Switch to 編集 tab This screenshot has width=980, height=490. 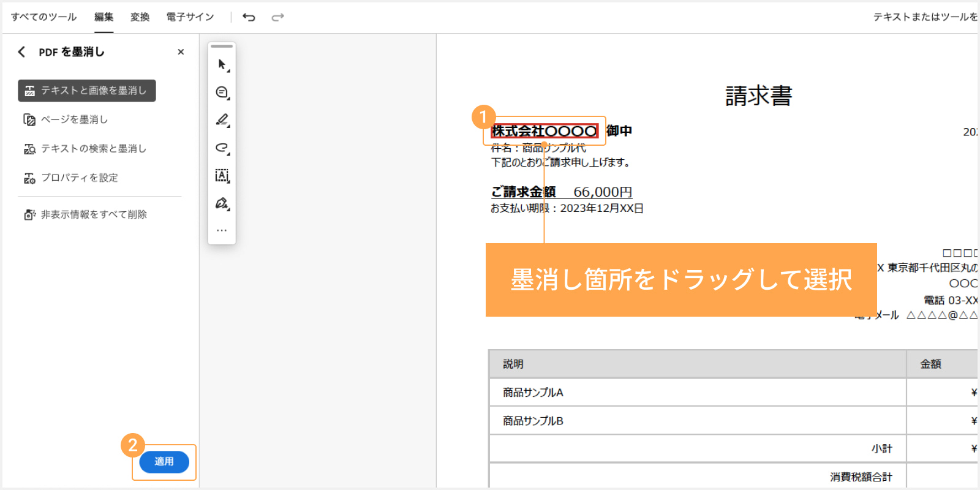tap(104, 17)
